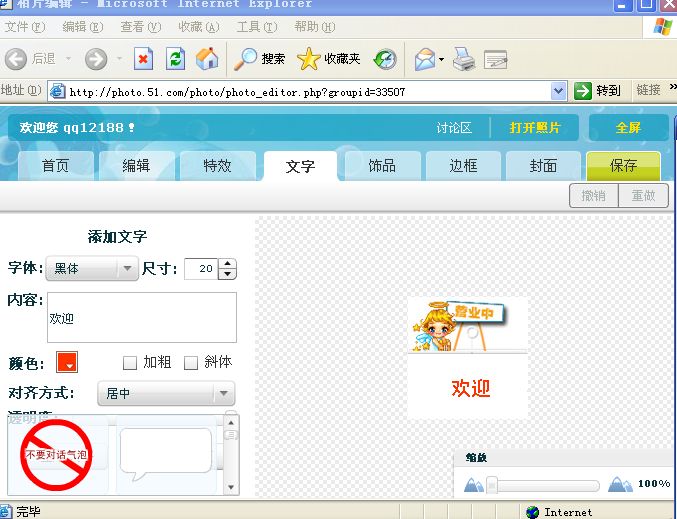Click the 全屏 fullscreen button

(x=628, y=128)
